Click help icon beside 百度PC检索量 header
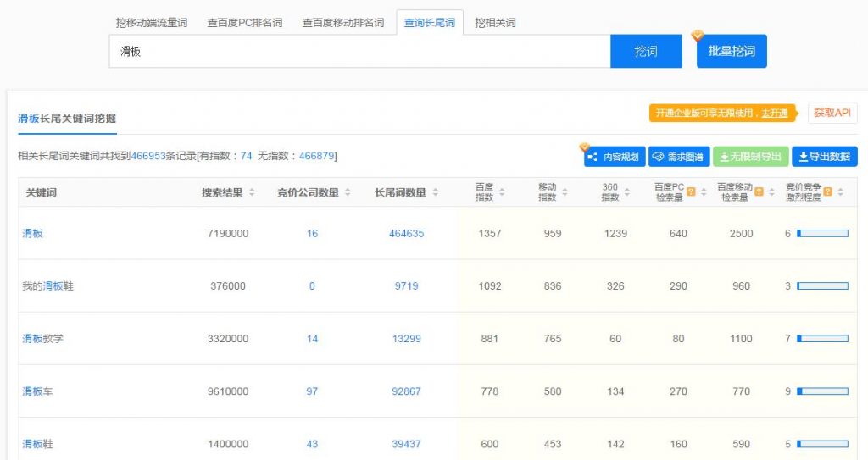 point(692,192)
